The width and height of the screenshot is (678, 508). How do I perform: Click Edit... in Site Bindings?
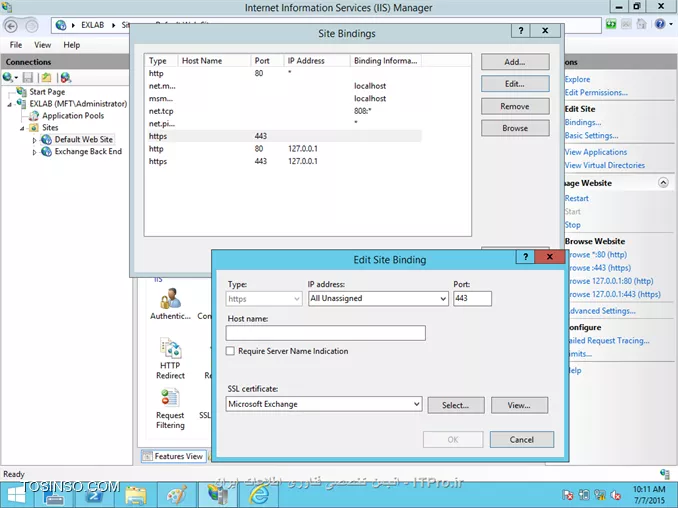515,84
